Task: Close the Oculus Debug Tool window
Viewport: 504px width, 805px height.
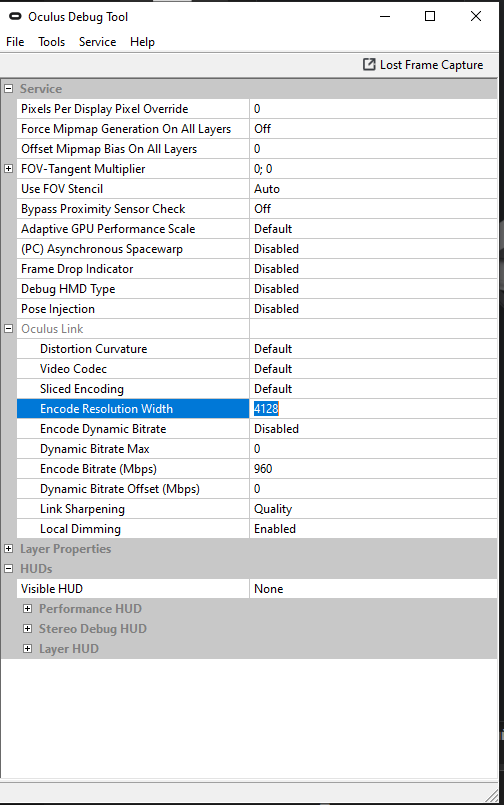Action: click(x=476, y=16)
